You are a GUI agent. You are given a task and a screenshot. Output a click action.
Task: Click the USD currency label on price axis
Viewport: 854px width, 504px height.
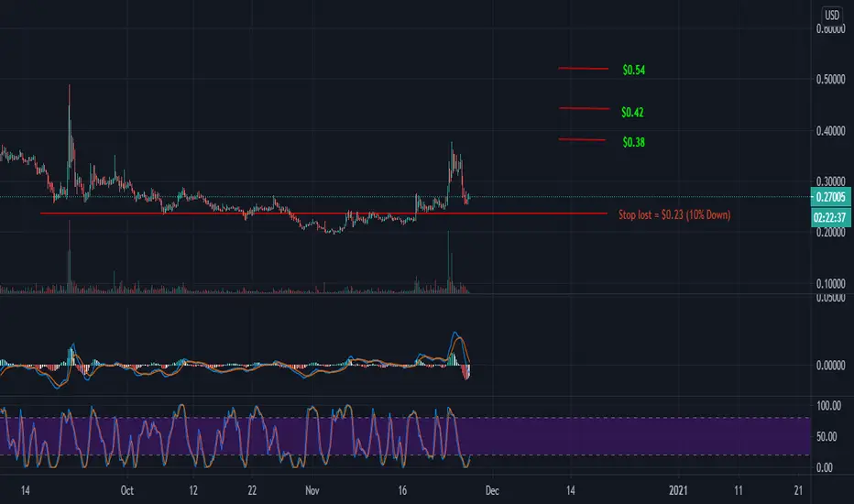point(831,15)
